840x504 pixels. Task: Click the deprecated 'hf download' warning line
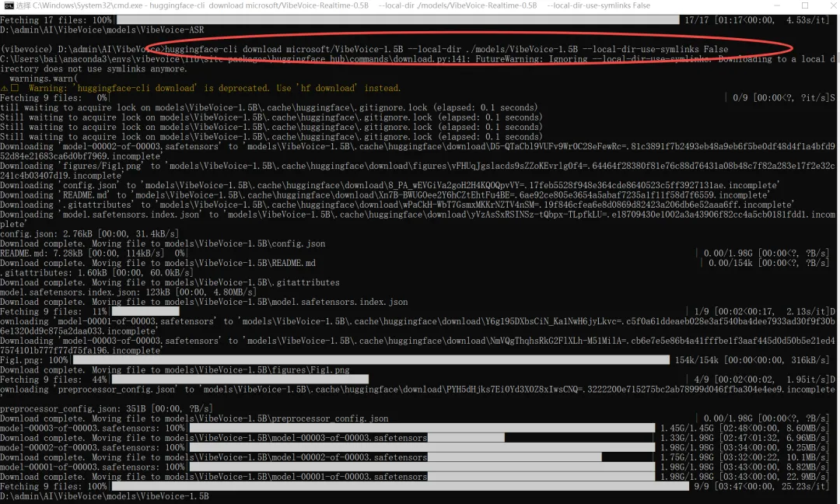tap(215, 89)
